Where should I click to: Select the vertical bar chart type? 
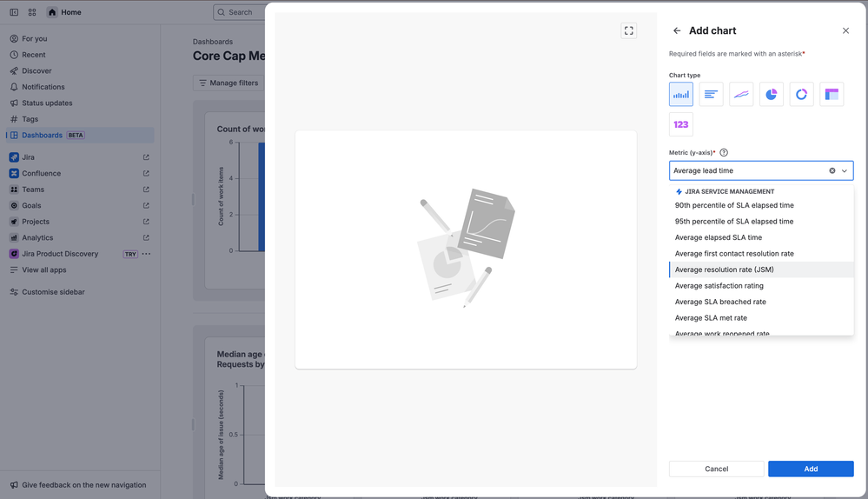(x=681, y=94)
